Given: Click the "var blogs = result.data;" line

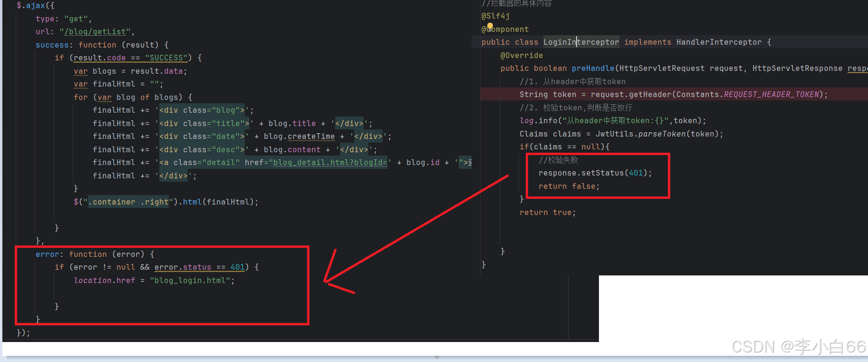Looking at the screenshot, I should (130, 71).
